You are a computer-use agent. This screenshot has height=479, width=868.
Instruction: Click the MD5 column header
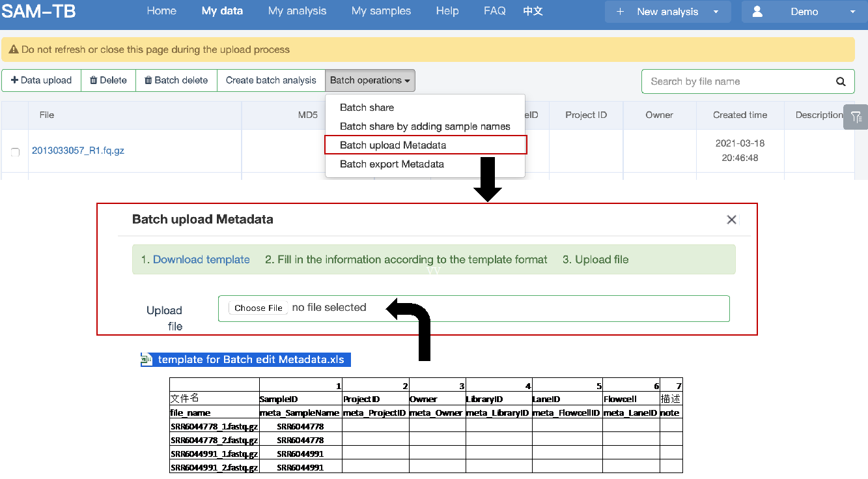click(x=307, y=115)
